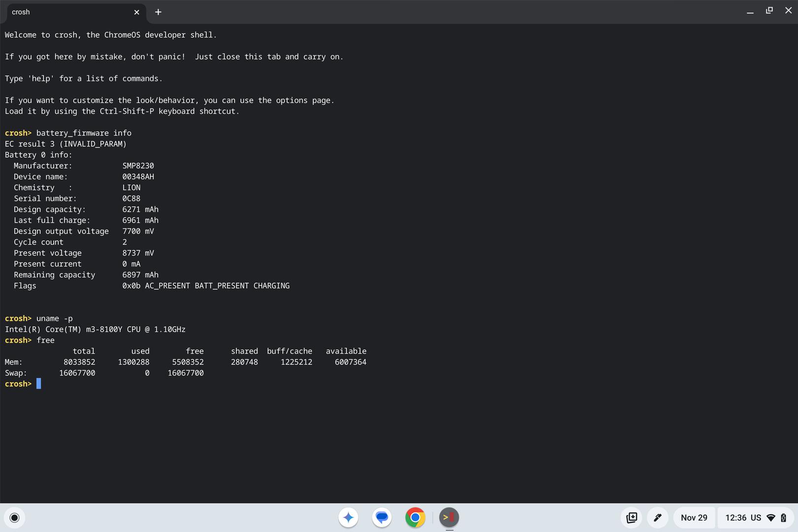Close the crosh terminal window
798x532 pixels.
coord(788,11)
